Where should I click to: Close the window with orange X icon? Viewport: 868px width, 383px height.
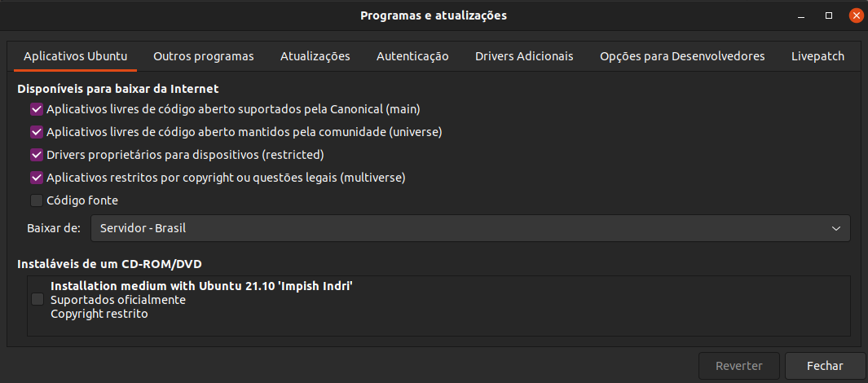(857, 16)
